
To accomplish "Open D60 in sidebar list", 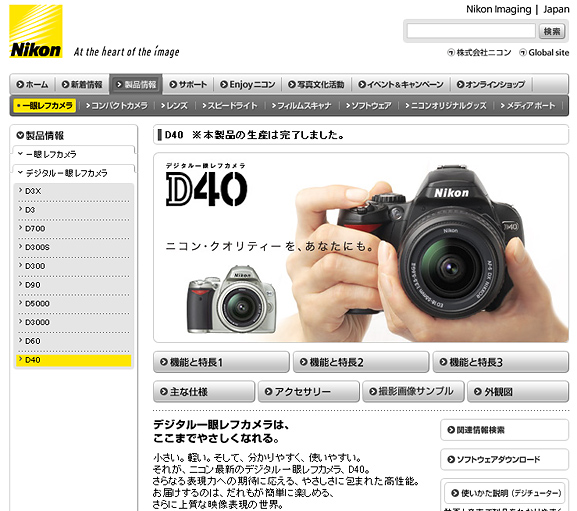I will (74, 341).
